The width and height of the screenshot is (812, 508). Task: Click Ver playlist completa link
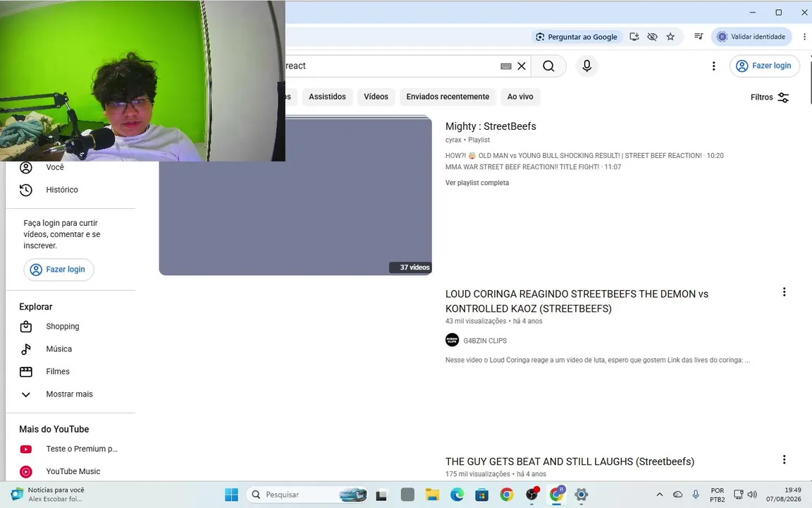(x=477, y=183)
